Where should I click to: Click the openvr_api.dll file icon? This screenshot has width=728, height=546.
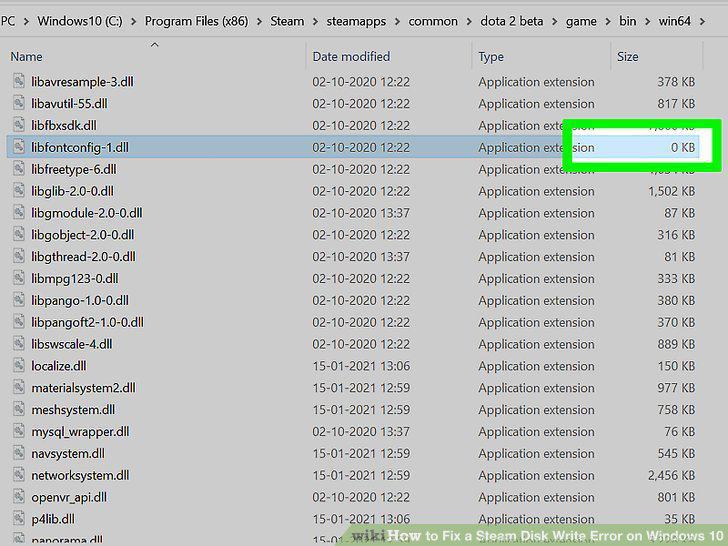[x=19, y=496]
